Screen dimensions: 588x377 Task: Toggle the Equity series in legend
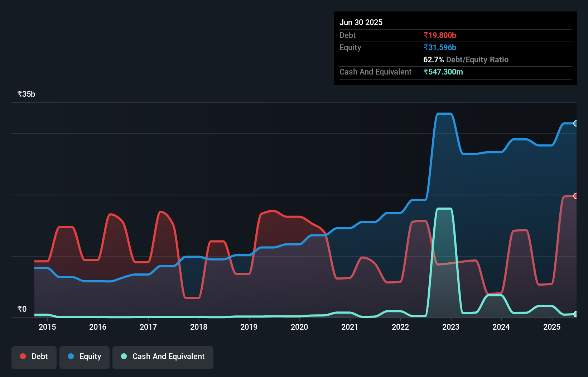[x=85, y=357]
